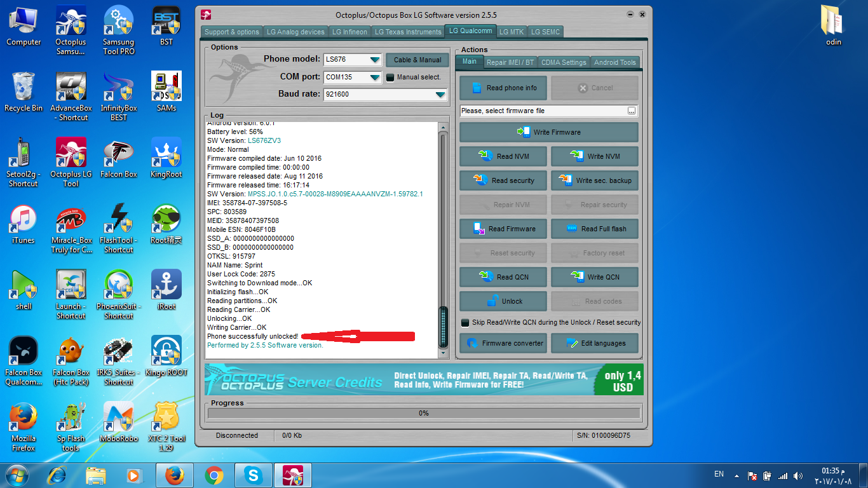Launch Sp Flash tools icon

click(x=71, y=426)
